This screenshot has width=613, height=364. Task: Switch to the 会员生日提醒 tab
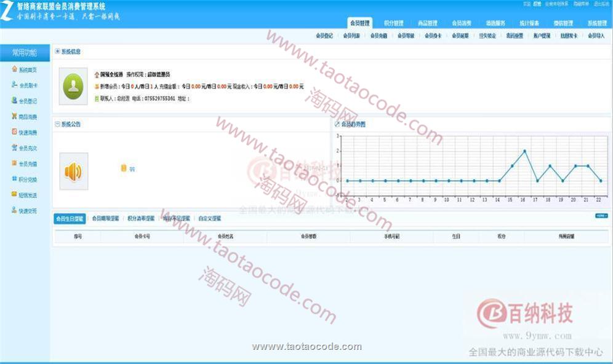(69, 218)
